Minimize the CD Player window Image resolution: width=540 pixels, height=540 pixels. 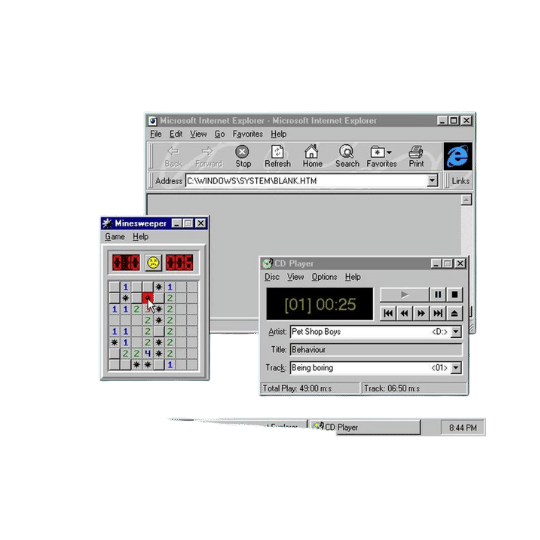[436, 263]
